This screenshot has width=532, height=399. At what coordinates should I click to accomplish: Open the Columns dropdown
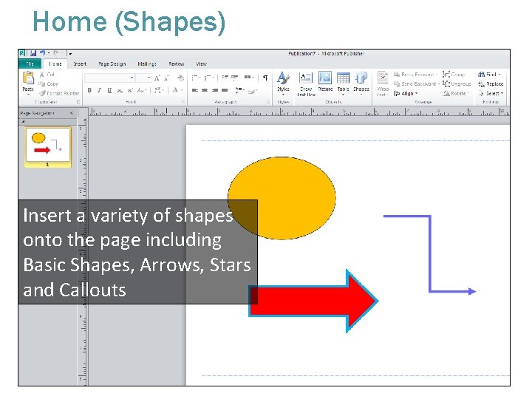[x=249, y=78]
